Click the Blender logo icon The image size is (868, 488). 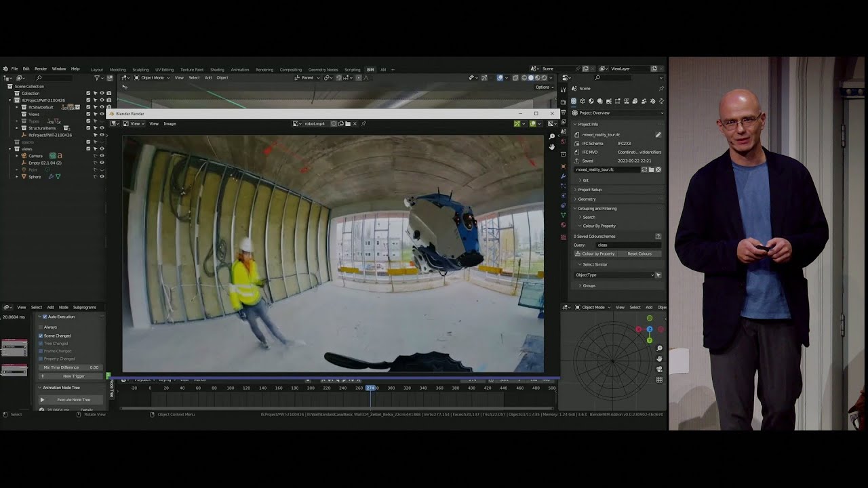(x=5, y=69)
